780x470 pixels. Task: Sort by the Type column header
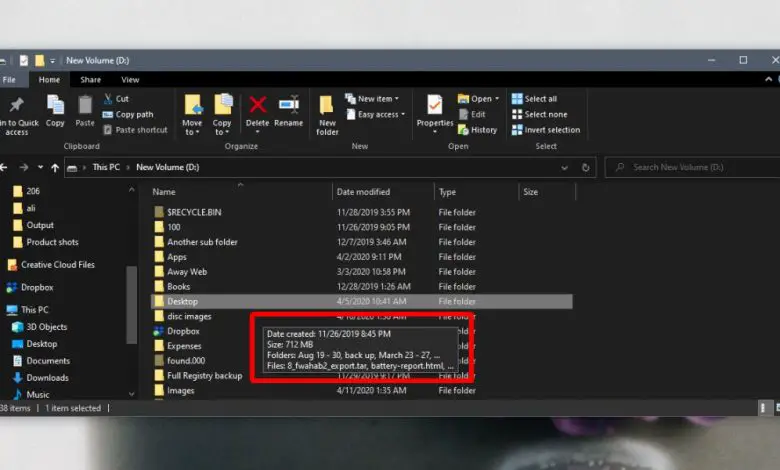[x=447, y=191]
